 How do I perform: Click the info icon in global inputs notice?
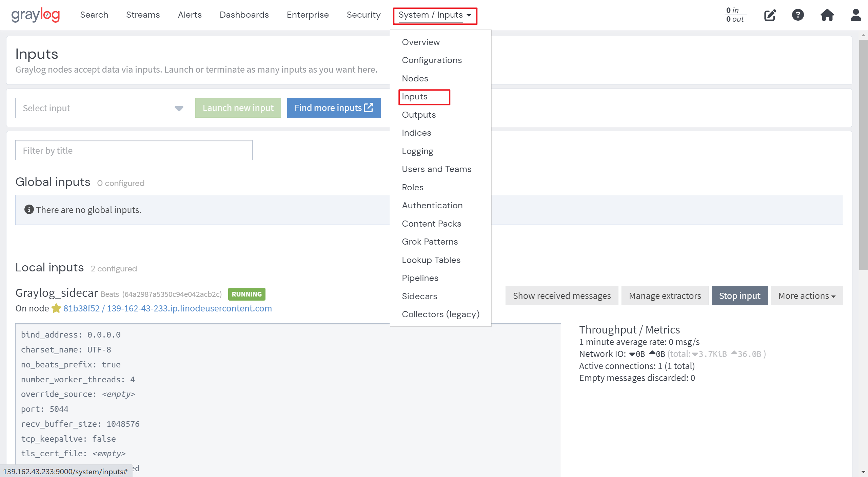pos(29,210)
